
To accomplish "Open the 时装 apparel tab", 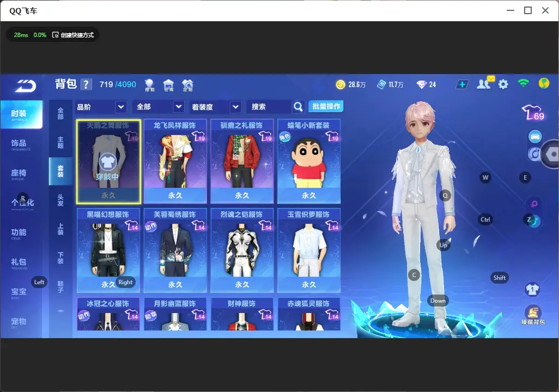I will (x=21, y=114).
